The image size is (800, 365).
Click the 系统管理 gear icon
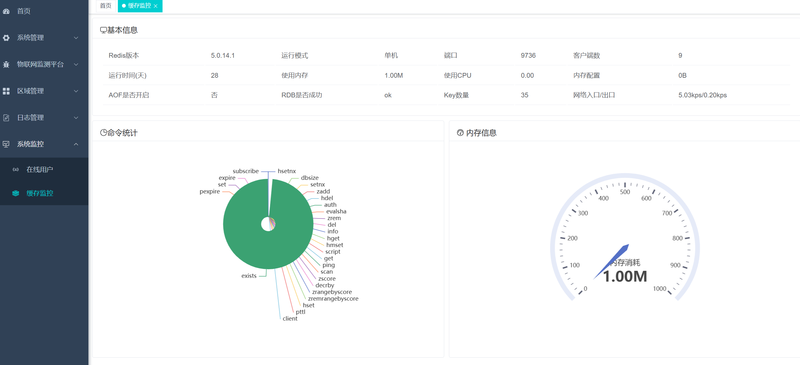pyautogui.click(x=6, y=38)
